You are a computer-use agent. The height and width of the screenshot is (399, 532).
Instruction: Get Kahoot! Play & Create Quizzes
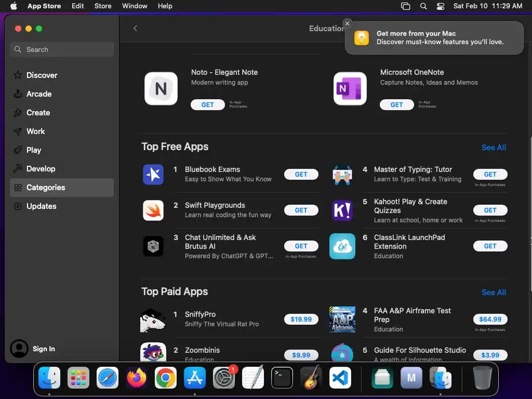point(490,210)
